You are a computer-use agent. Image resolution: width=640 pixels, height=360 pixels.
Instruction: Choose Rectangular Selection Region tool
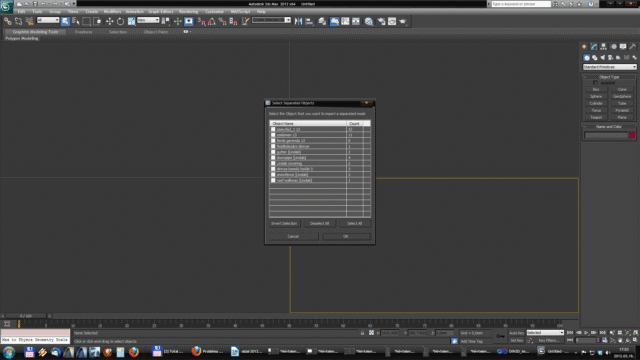click(x=86, y=21)
